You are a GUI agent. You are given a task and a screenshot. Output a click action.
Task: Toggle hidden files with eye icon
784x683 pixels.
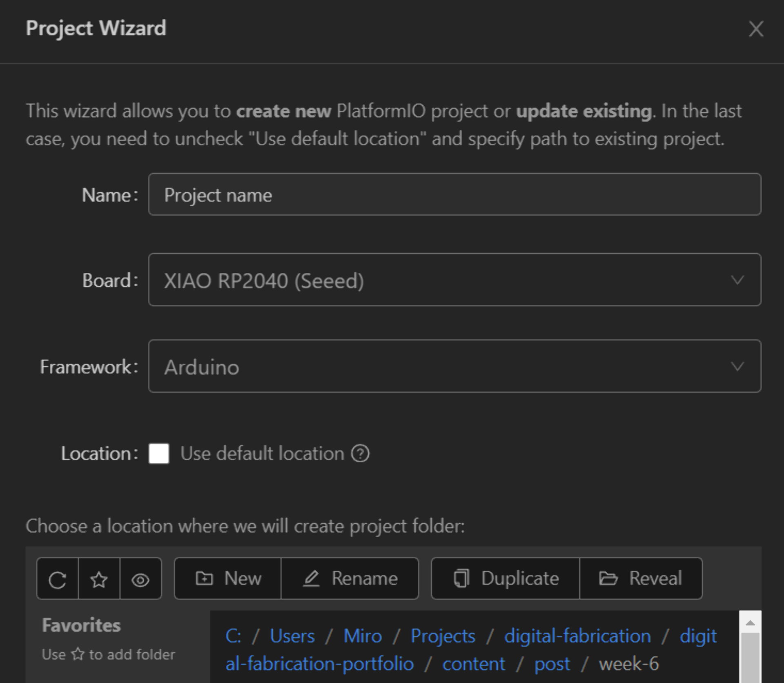(140, 579)
